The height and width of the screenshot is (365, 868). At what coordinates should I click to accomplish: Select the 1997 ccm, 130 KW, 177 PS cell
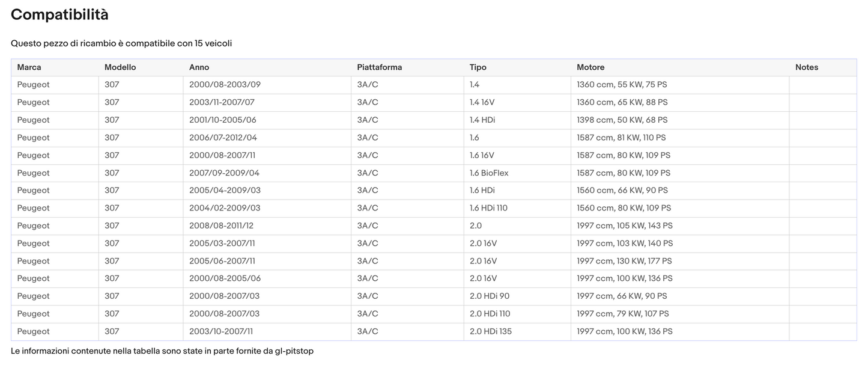tap(624, 261)
